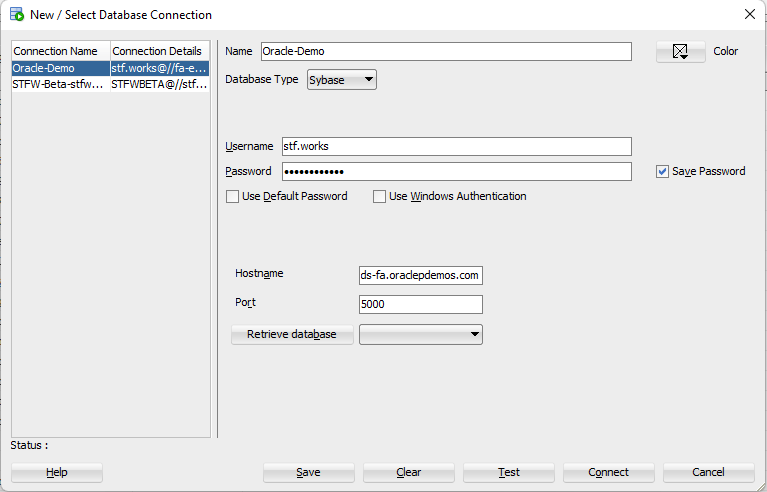Image resolution: width=767 pixels, height=492 pixels.
Task: Click the Connection Name column header
Action: coord(60,51)
